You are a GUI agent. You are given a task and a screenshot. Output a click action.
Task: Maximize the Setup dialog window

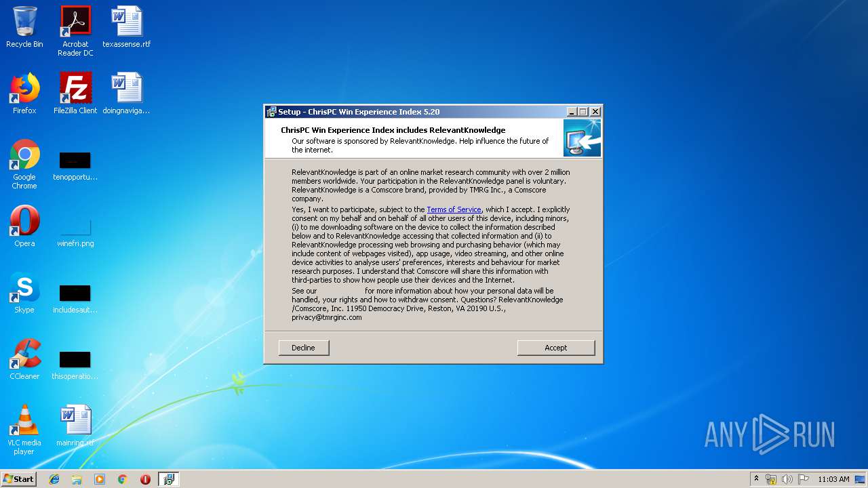pyautogui.click(x=583, y=112)
